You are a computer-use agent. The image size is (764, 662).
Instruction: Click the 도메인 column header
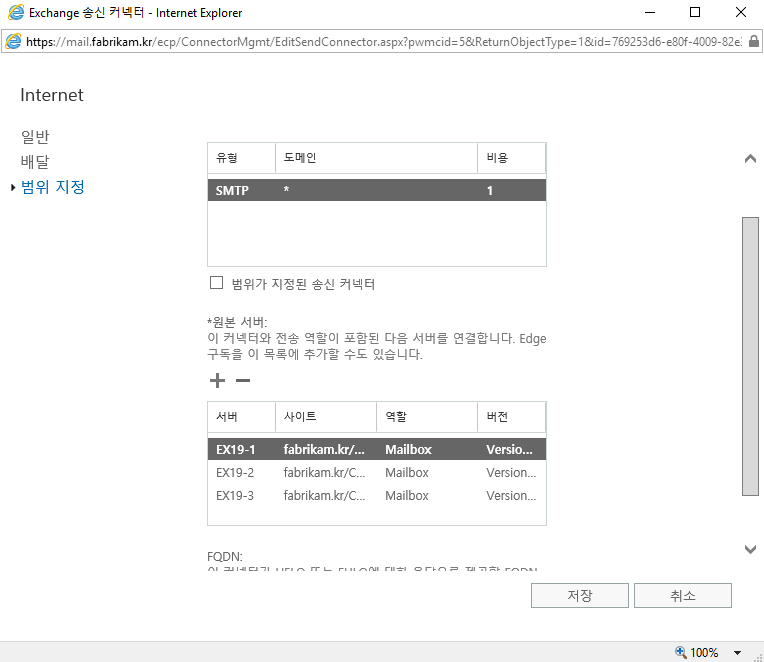pyautogui.click(x=376, y=158)
